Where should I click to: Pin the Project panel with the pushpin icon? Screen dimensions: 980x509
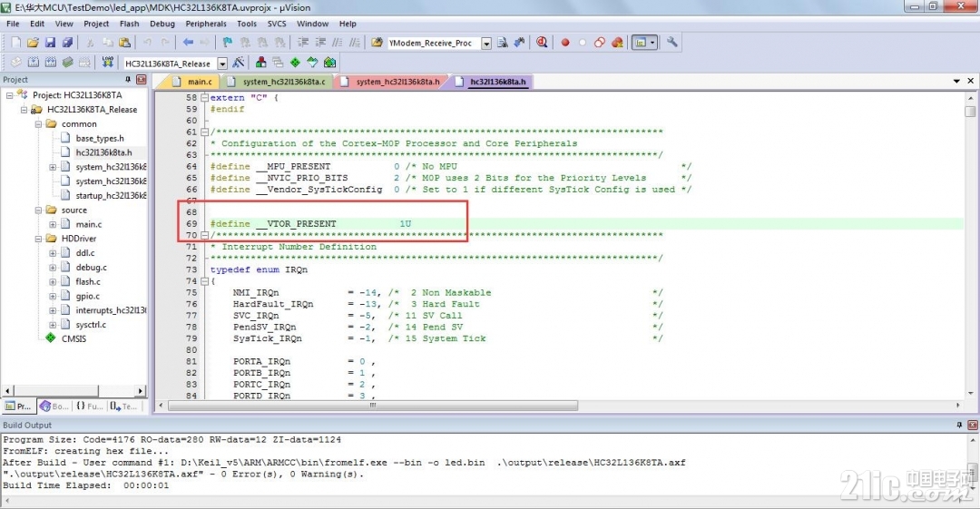click(x=128, y=80)
